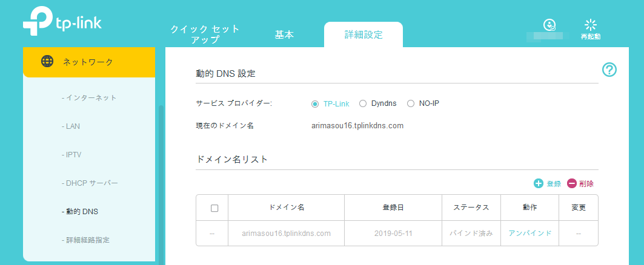Click the アンバインド link in the table
Screen dimensions: 644x265
coord(530,233)
